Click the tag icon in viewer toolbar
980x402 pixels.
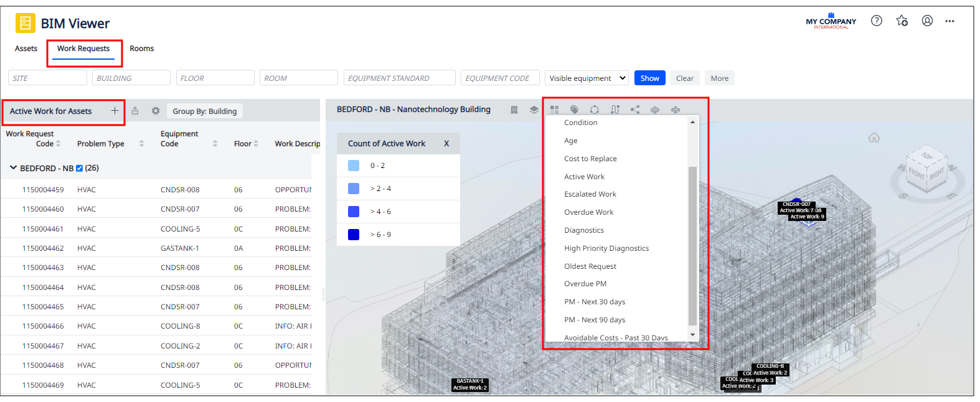[x=574, y=110]
